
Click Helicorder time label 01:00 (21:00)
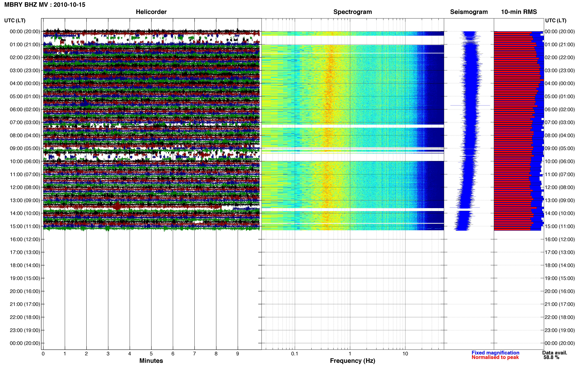[x=25, y=45]
